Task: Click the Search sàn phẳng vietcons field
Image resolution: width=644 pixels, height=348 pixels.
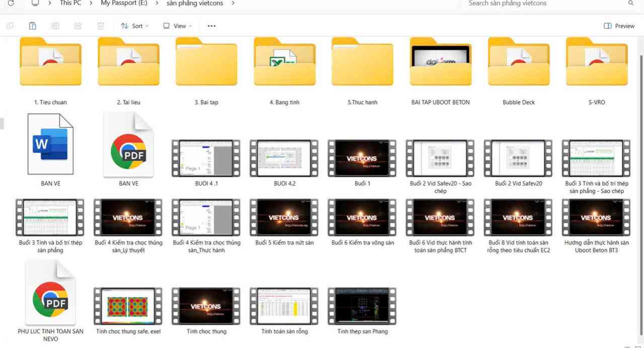Action: click(x=544, y=4)
